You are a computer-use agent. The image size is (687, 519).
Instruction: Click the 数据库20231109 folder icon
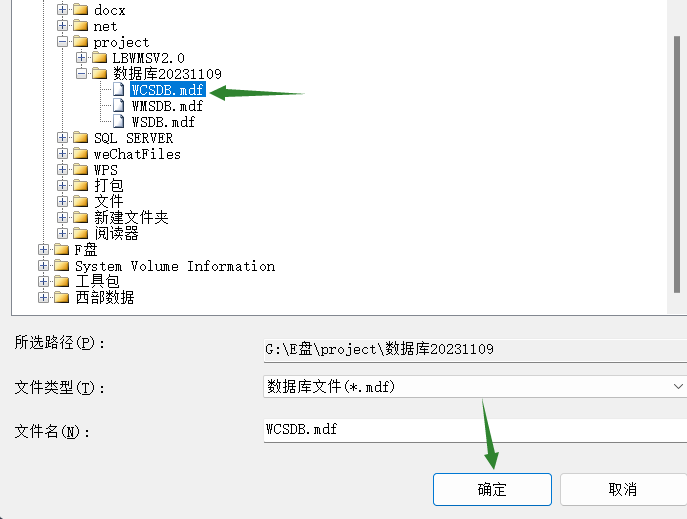pyautogui.click(x=99, y=74)
